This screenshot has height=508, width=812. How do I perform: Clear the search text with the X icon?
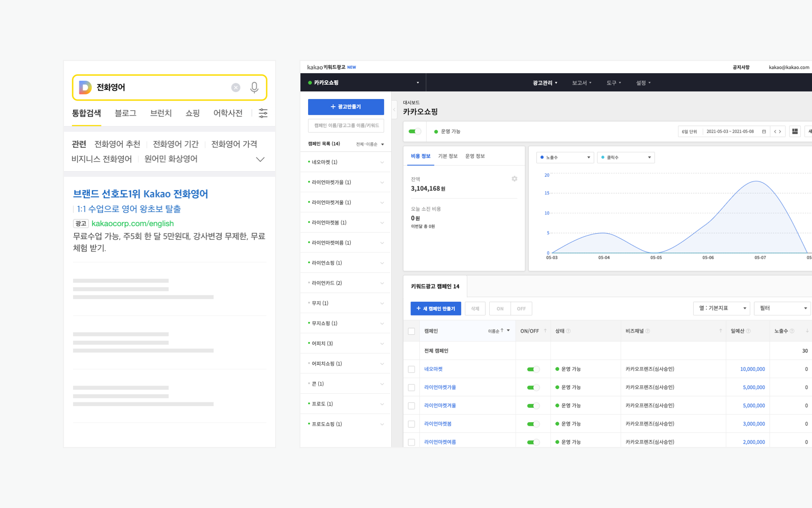pos(235,87)
